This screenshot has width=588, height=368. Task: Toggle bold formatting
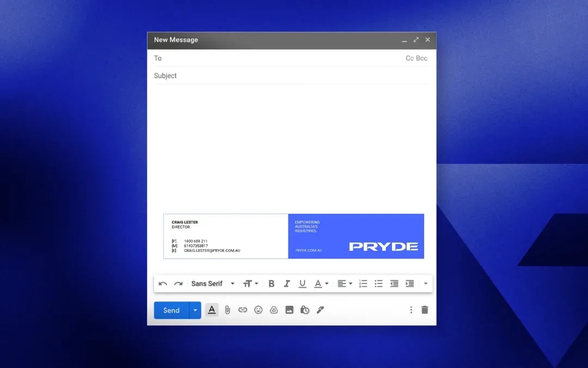click(x=272, y=283)
